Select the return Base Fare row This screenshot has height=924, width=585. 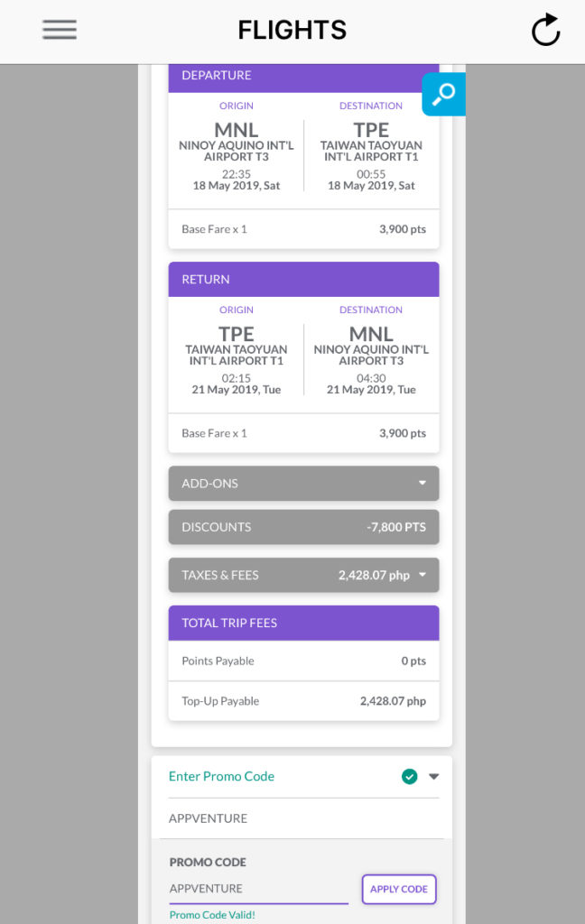click(x=303, y=433)
